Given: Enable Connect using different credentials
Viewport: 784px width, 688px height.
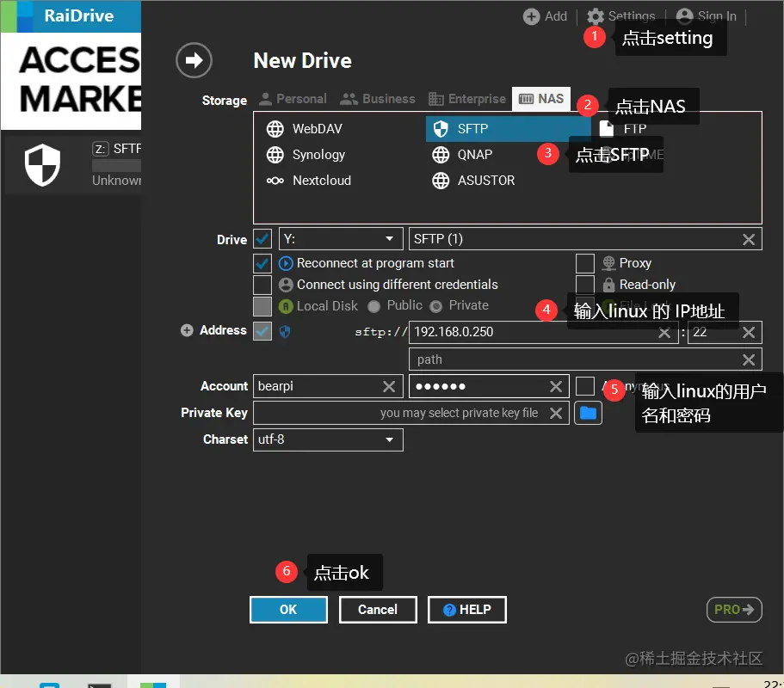Looking at the screenshot, I should 262,285.
